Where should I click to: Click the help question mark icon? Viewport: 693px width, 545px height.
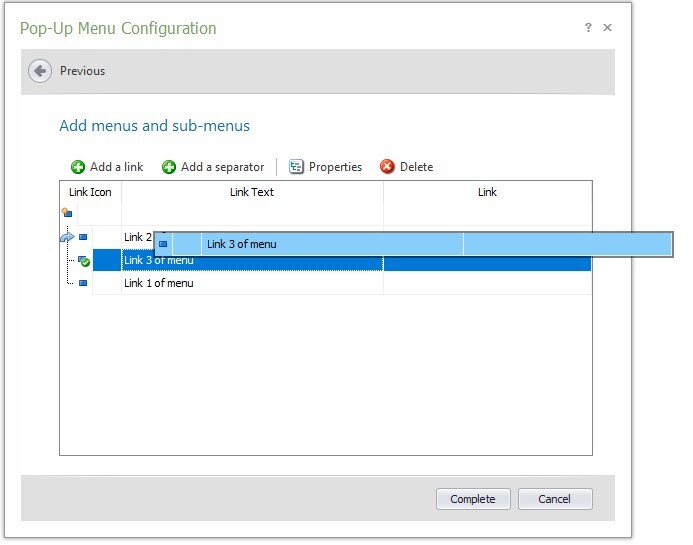588,28
